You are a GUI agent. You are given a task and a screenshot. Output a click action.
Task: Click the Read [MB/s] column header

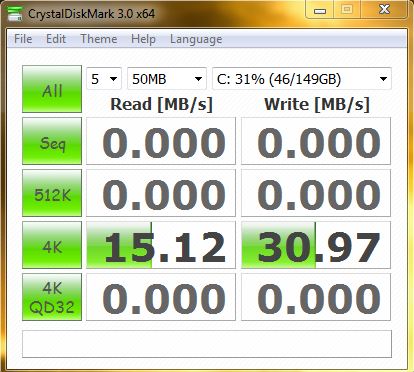[161, 104]
